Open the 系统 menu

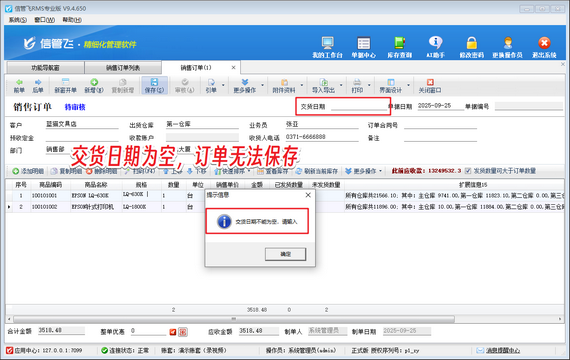[17, 20]
